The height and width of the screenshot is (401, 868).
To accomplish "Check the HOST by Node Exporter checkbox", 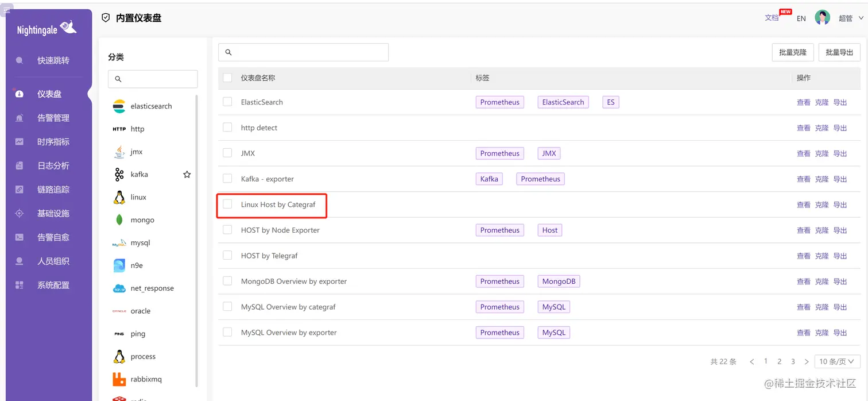I will [x=227, y=230].
